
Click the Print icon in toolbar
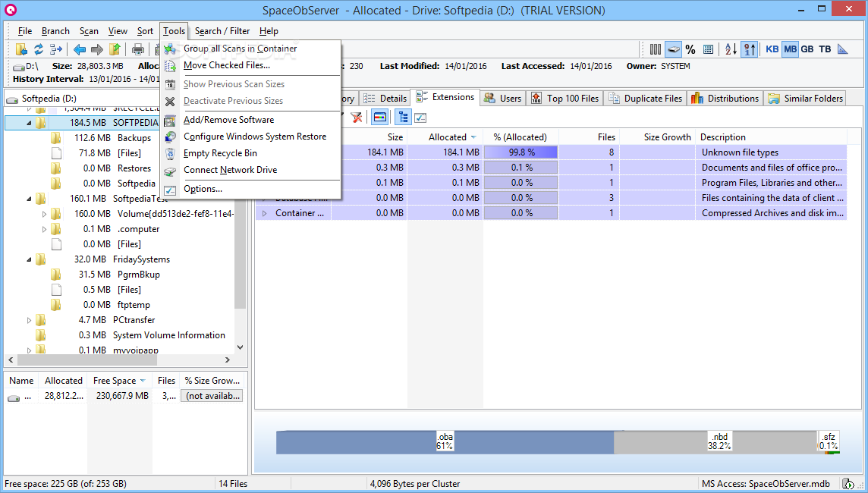pos(138,49)
